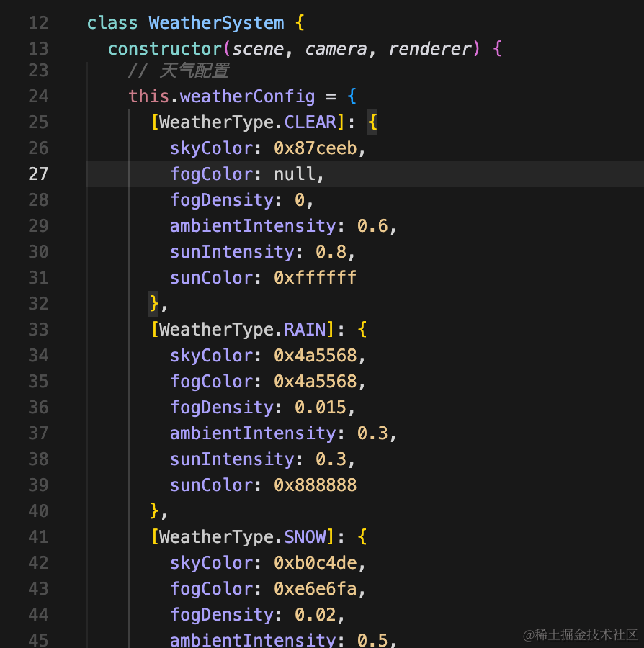Click the scene parameter
The width and height of the screenshot is (644, 648).
coord(258,49)
